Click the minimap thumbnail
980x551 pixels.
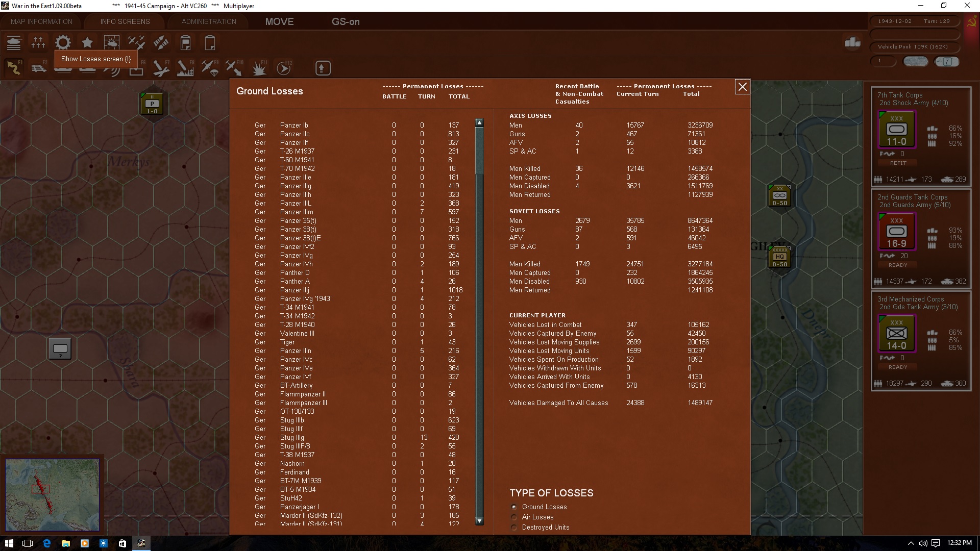coord(52,494)
